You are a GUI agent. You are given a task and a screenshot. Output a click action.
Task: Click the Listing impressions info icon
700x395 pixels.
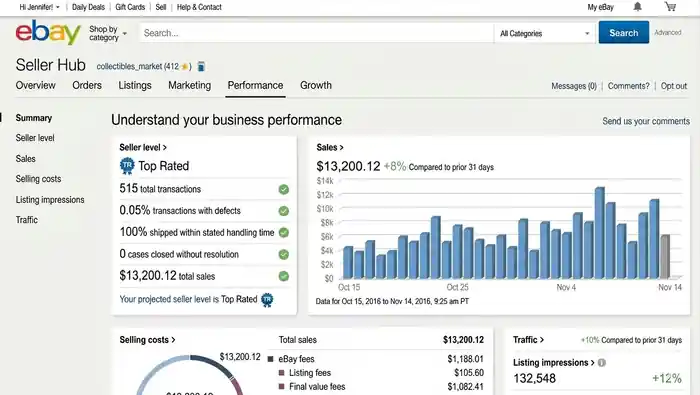[x=602, y=362]
